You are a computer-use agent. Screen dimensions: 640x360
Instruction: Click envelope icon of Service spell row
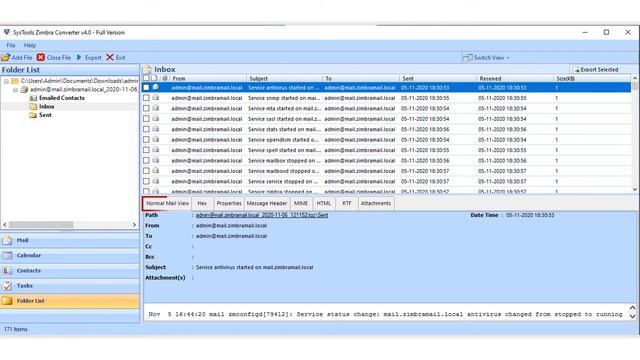[x=156, y=150]
